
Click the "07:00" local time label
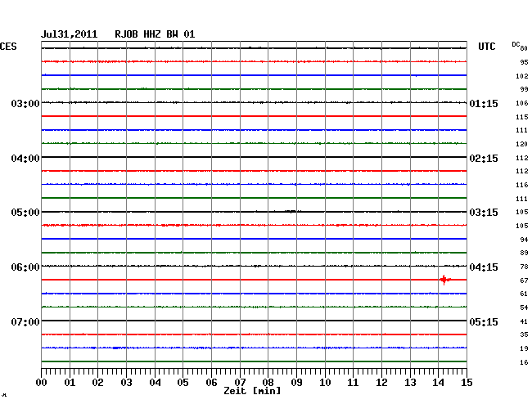(25, 321)
